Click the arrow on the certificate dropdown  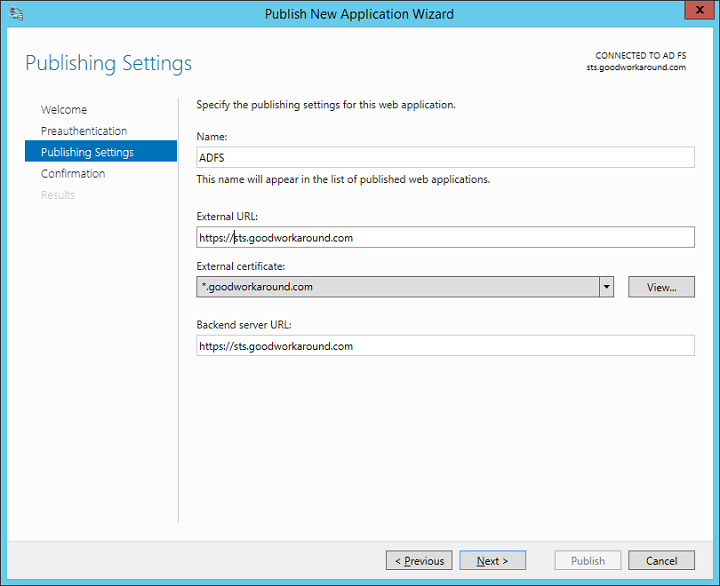(606, 287)
